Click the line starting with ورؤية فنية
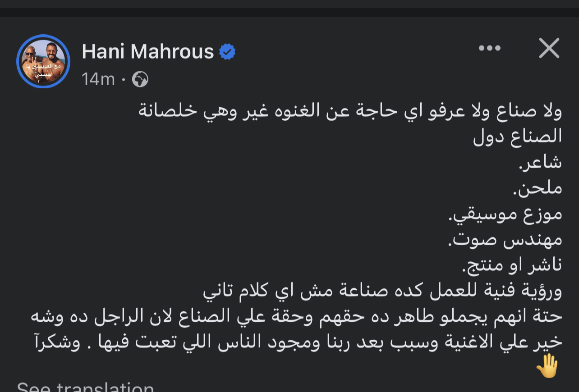The image size is (579, 392). coord(382,291)
